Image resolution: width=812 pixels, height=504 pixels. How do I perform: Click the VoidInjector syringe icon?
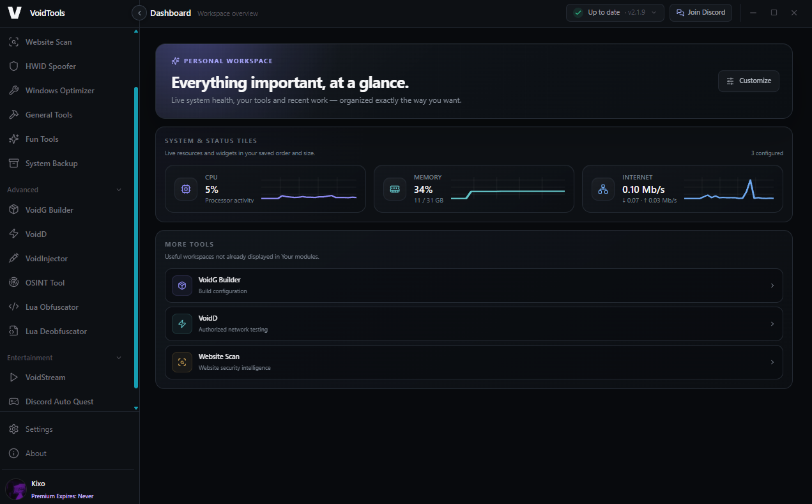pyautogui.click(x=13, y=259)
